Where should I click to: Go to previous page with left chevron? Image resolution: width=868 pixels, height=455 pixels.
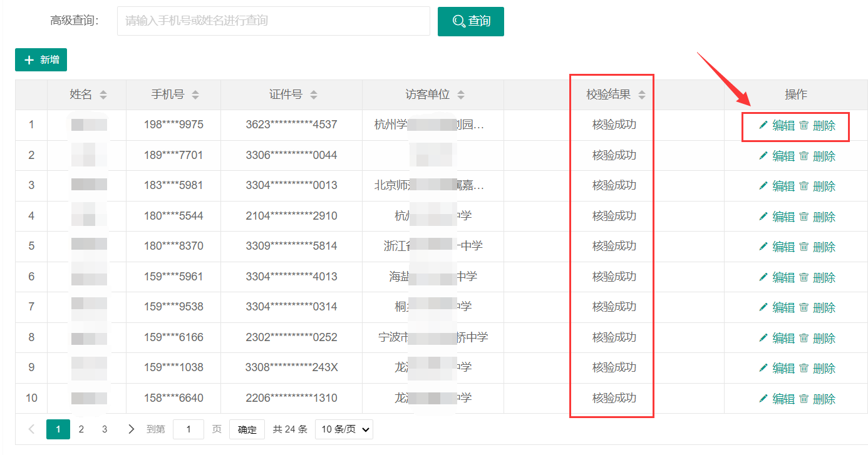click(32, 429)
